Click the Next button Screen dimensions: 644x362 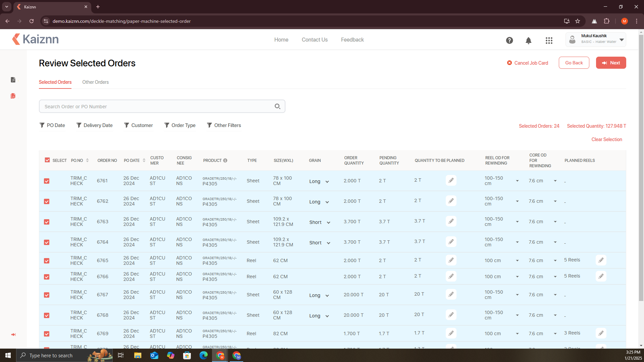[611, 63]
